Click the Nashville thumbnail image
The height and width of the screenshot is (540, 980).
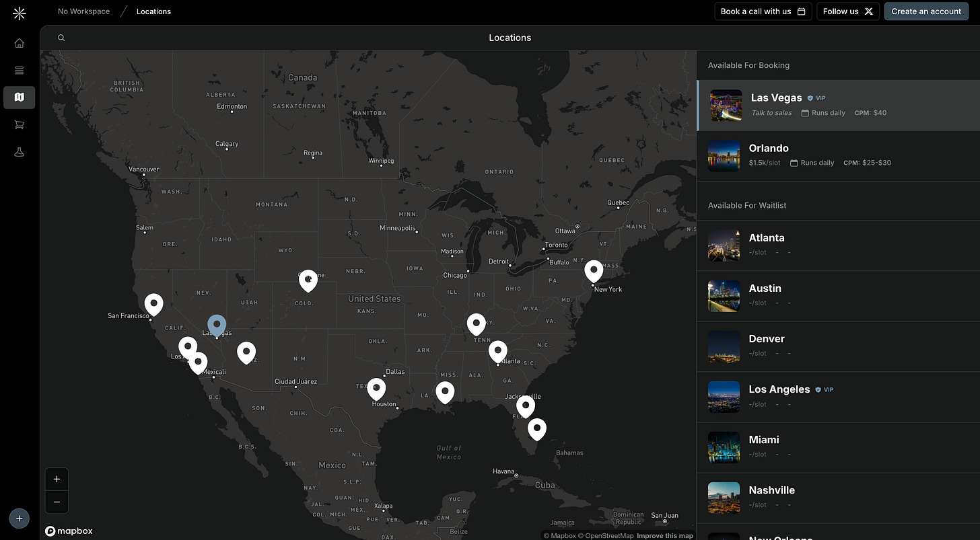724,498
